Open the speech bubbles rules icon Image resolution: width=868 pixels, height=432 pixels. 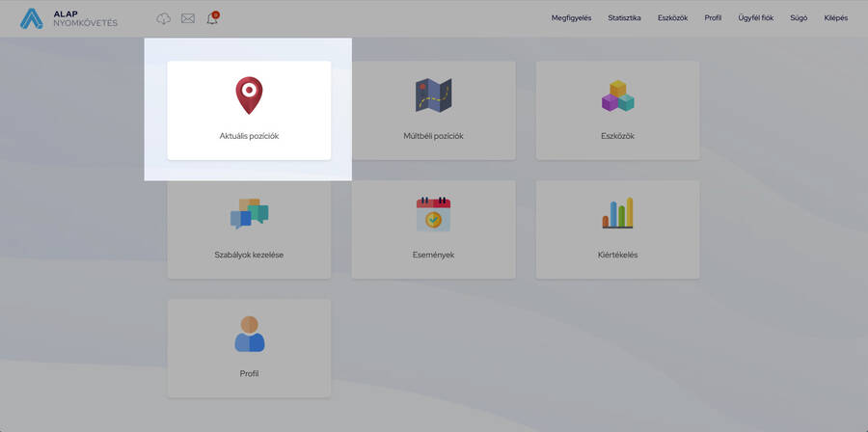(x=249, y=213)
